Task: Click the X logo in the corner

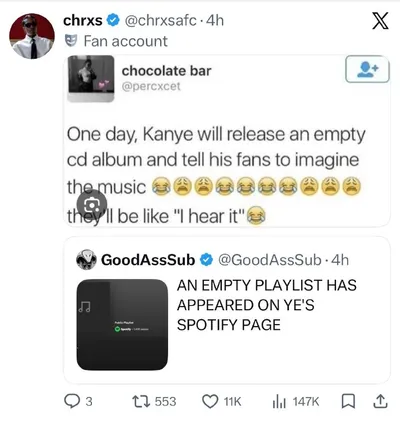Action: click(380, 21)
